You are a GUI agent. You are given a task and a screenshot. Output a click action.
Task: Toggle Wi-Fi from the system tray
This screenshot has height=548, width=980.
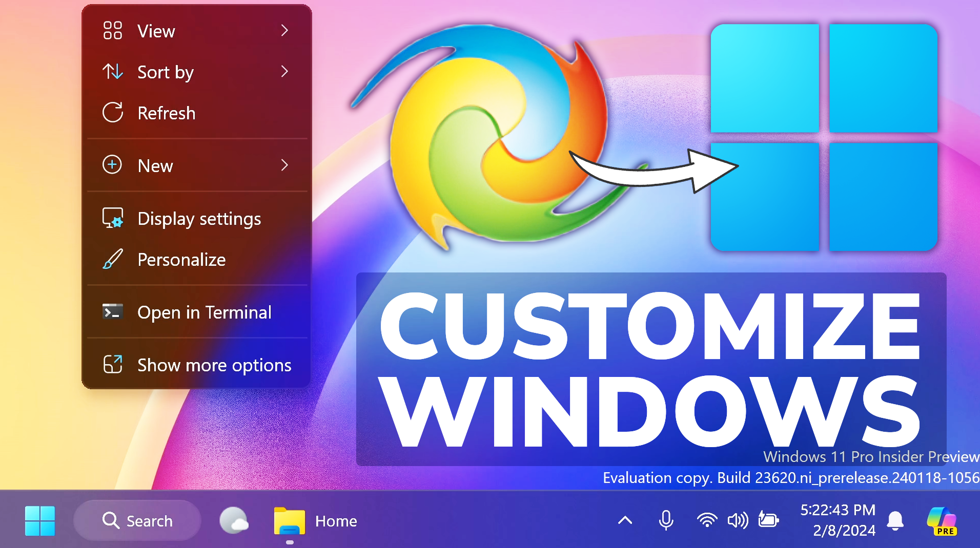tap(707, 520)
